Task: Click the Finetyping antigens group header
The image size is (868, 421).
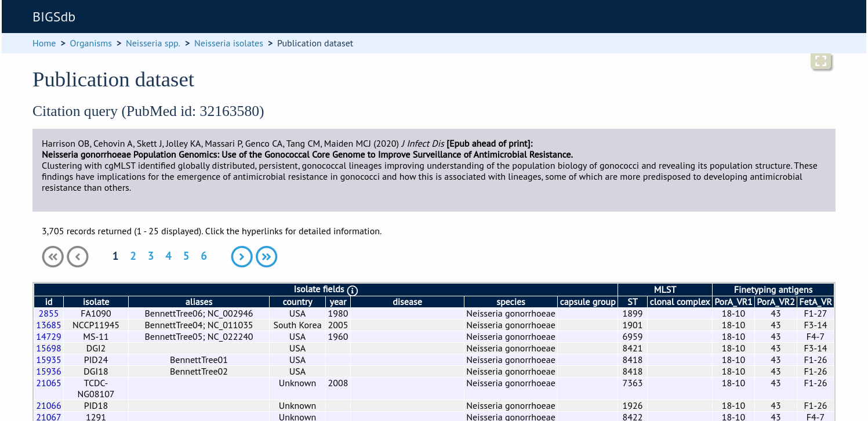Action: tap(773, 290)
